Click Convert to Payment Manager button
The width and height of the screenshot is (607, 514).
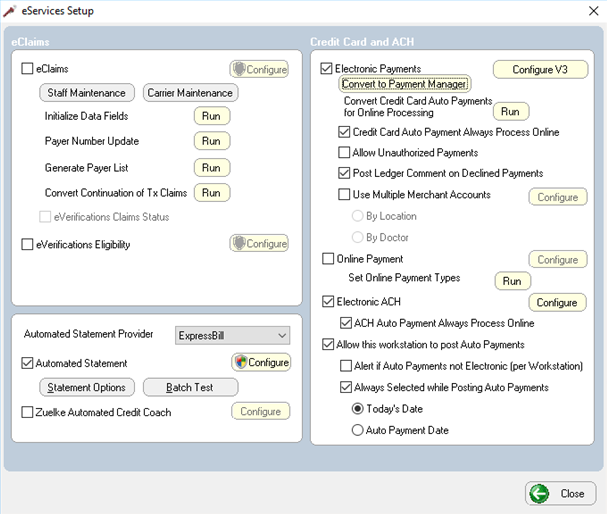pos(405,84)
